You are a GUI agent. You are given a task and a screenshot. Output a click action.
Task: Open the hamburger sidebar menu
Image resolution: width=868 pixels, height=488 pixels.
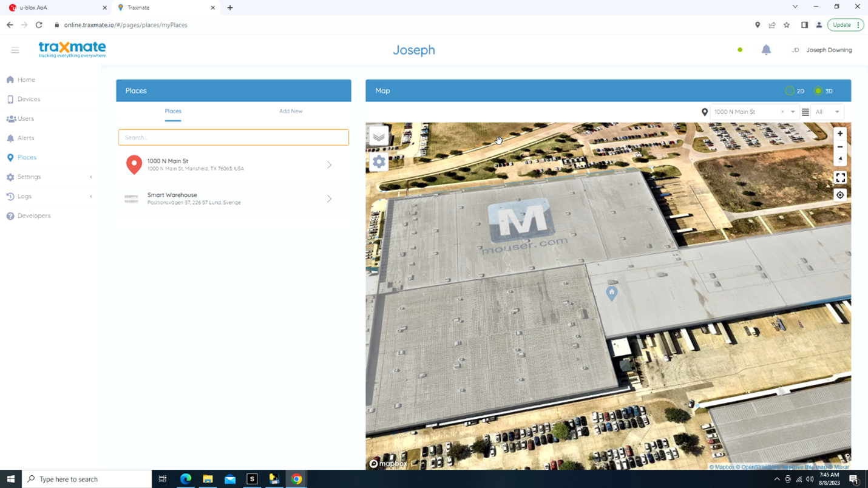click(15, 50)
